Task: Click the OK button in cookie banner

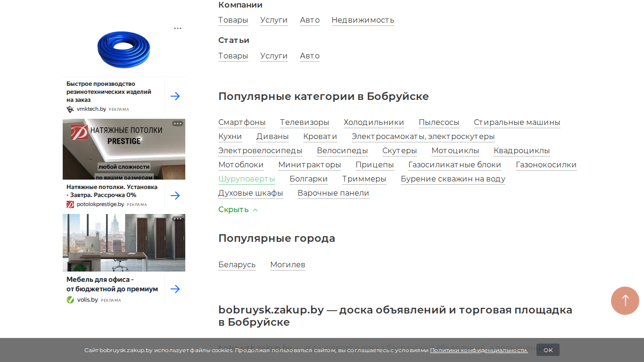Action: [548, 350]
